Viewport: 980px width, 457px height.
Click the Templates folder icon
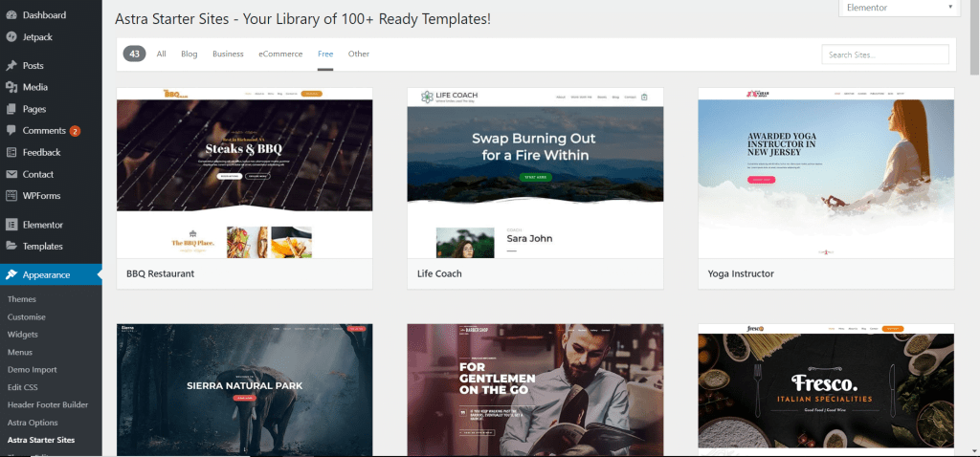point(11,246)
